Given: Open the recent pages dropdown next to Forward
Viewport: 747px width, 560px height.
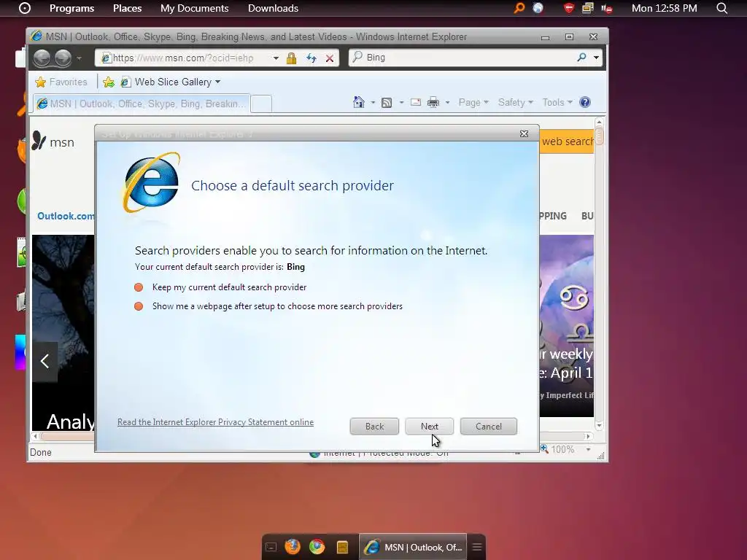Looking at the screenshot, I should 79,58.
